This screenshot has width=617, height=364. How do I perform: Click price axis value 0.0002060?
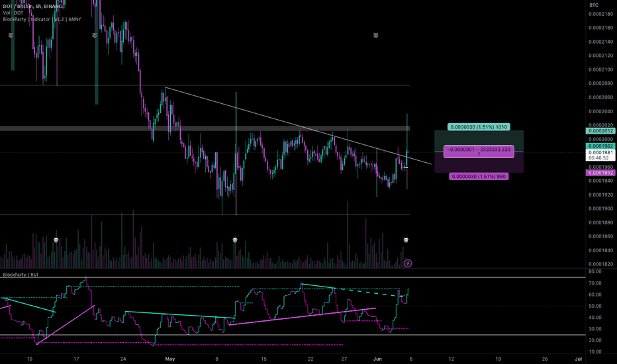[x=600, y=97]
